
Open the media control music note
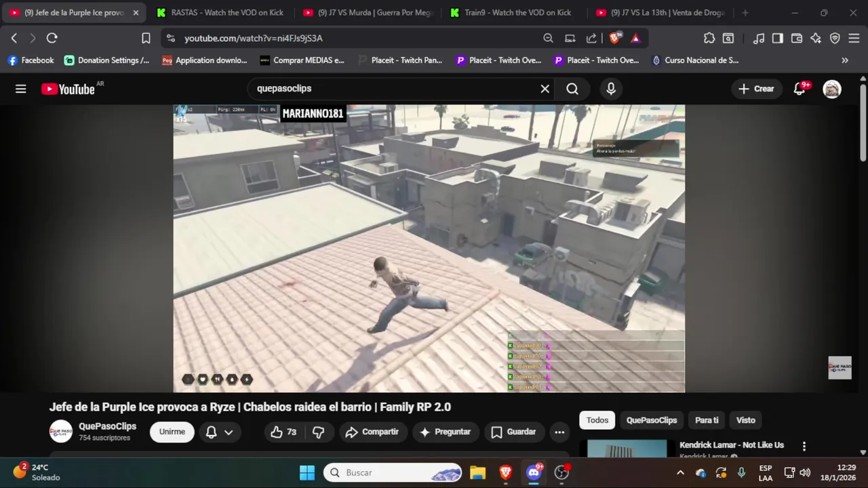[x=759, y=39]
